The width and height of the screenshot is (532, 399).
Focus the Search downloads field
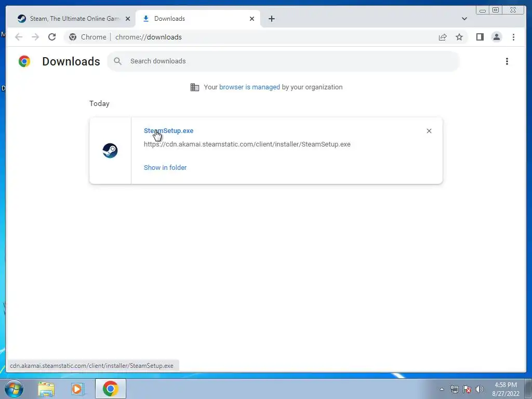pos(283,61)
